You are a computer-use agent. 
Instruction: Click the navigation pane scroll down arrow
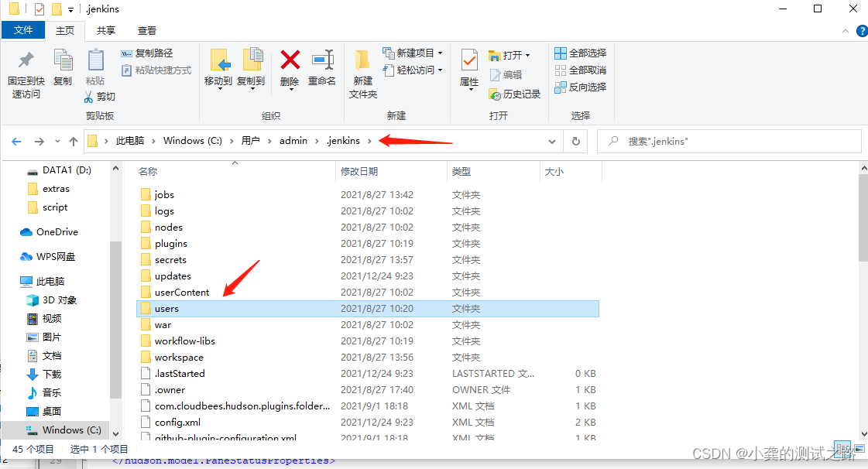(115, 434)
